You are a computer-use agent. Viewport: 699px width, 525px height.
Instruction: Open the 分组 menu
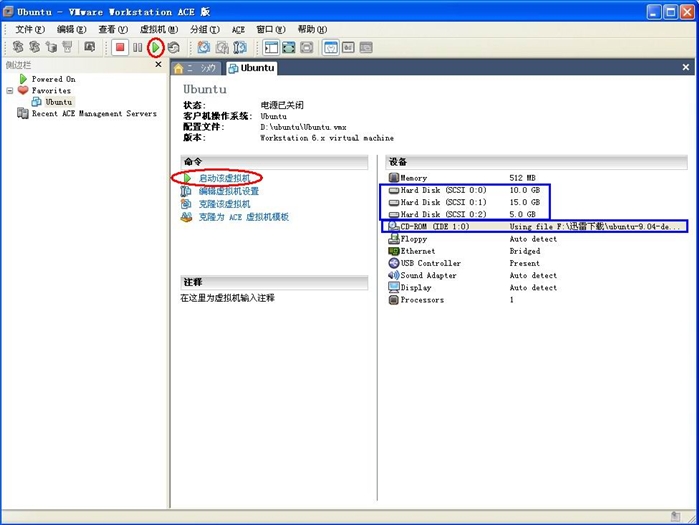[205, 29]
